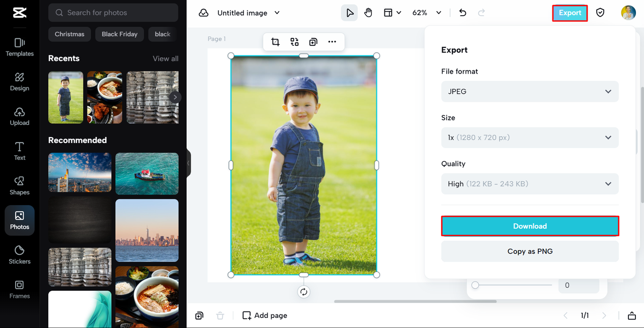
Task: Select the recent boy on grass thumbnail
Action: coord(66,97)
